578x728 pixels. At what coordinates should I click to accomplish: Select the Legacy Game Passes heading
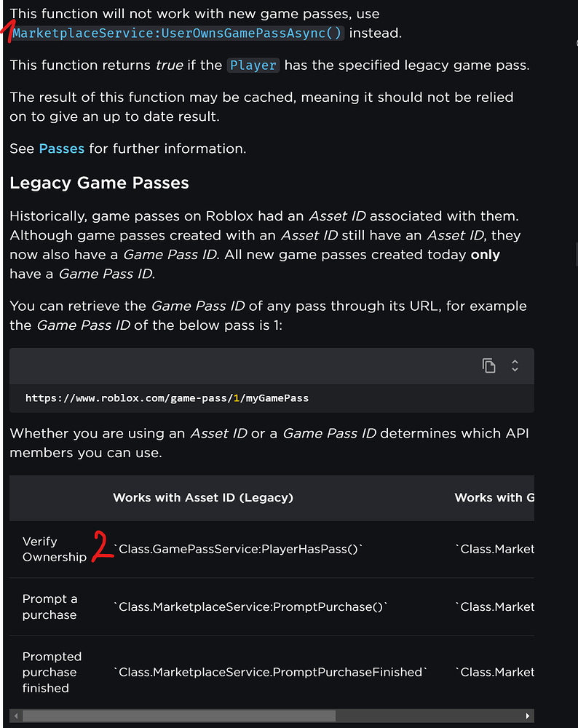pyautogui.click(x=99, y=183)
